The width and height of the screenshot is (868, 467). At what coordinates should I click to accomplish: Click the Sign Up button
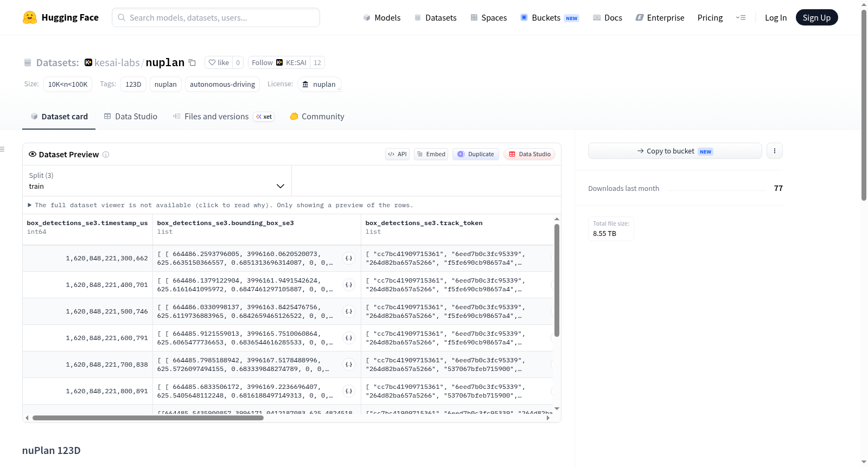point(816,17)
